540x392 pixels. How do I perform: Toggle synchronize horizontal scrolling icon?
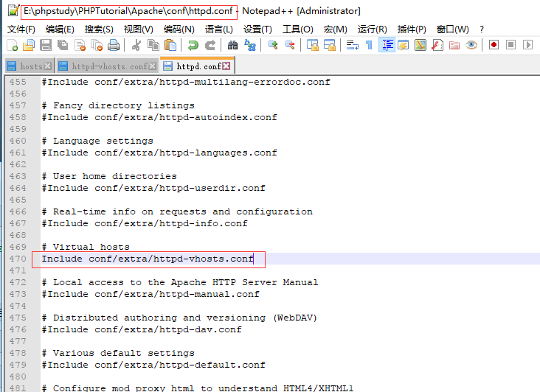tap(330, 45)
